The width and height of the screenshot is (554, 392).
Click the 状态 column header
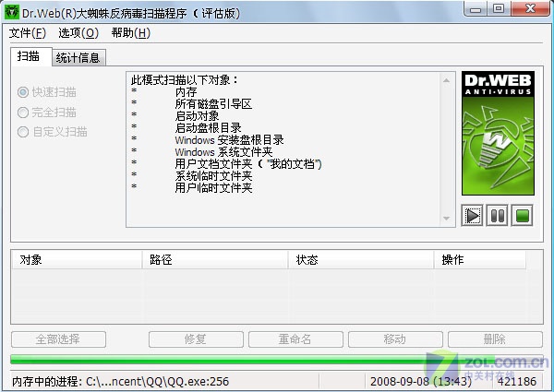point(361,260)
